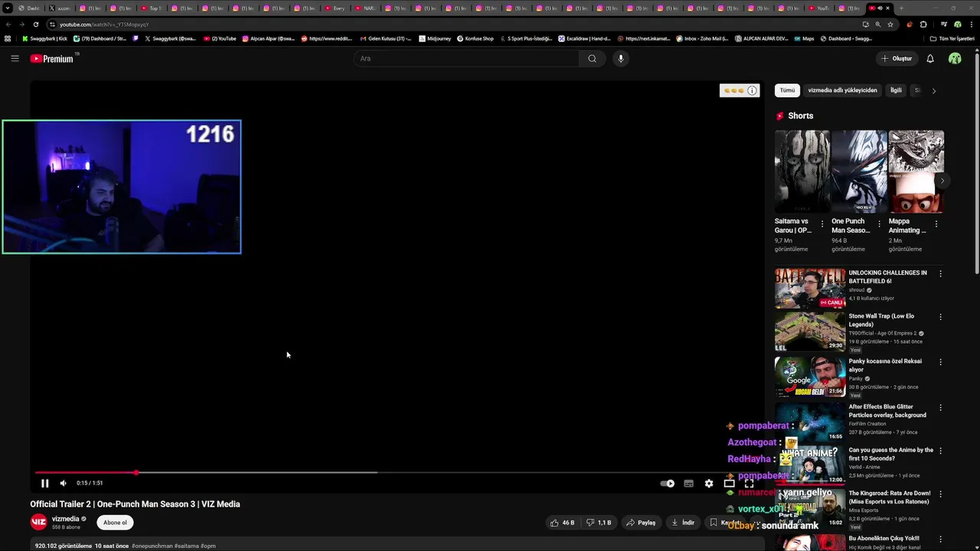Bookmark this page with star icon

[x=890, y=24]
